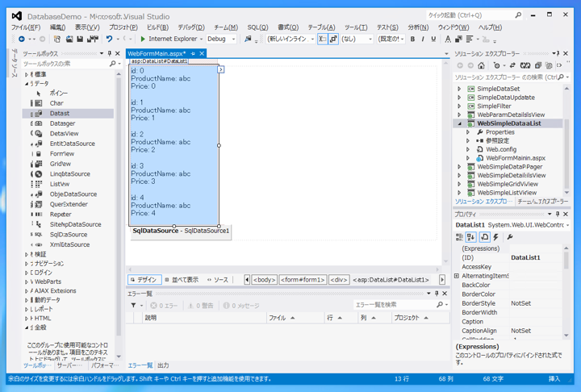Select DataList item in Toolbox

68,114
